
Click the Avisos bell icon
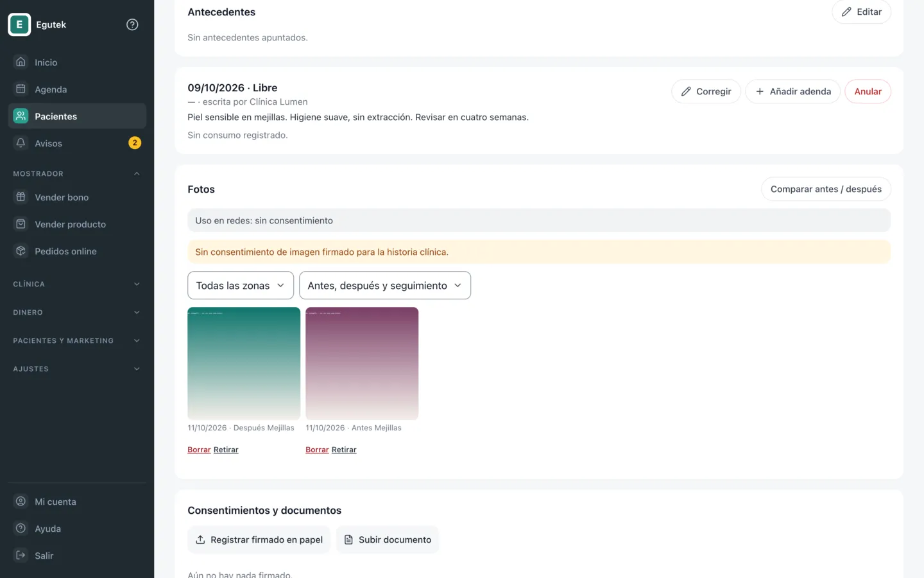tap(21, 143)
